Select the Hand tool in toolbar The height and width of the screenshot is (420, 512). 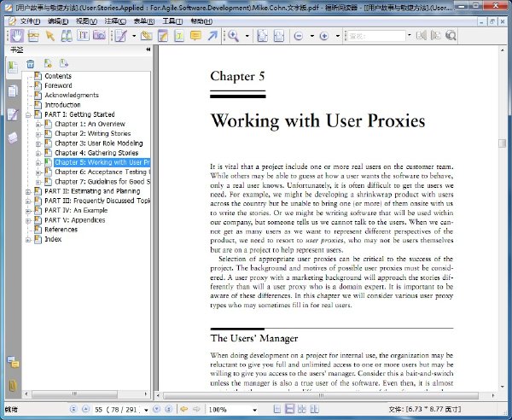[x=16, y=36]
